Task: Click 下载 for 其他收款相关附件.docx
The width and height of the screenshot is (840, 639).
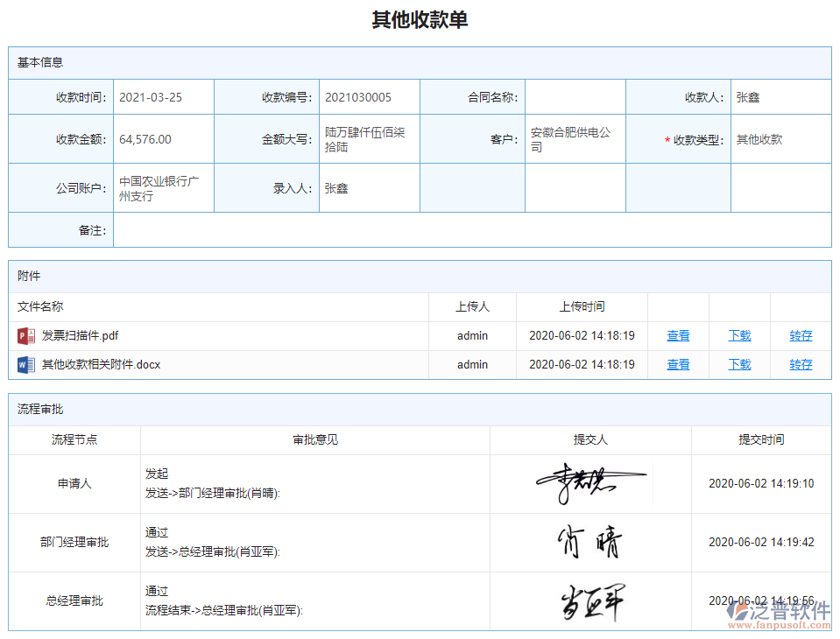Action: pyautogui.click(x=738, y=365)
